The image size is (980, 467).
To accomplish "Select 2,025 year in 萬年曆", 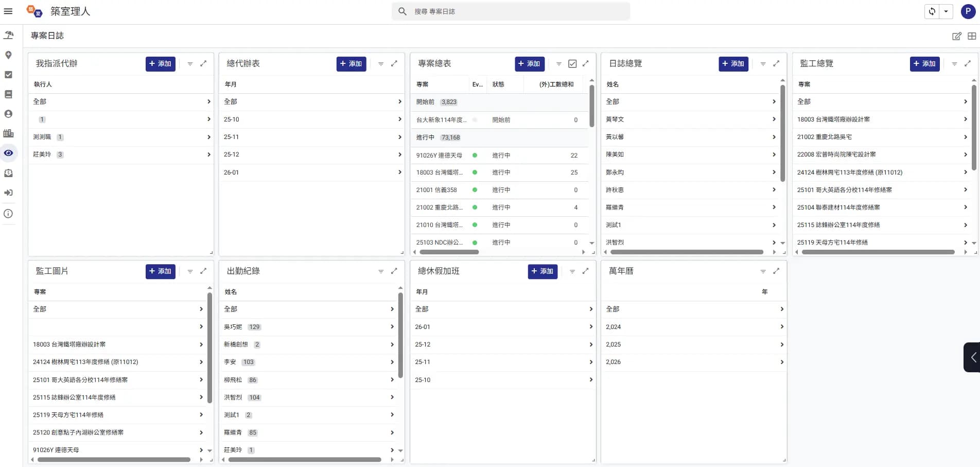I will click(x=693, y=344).
